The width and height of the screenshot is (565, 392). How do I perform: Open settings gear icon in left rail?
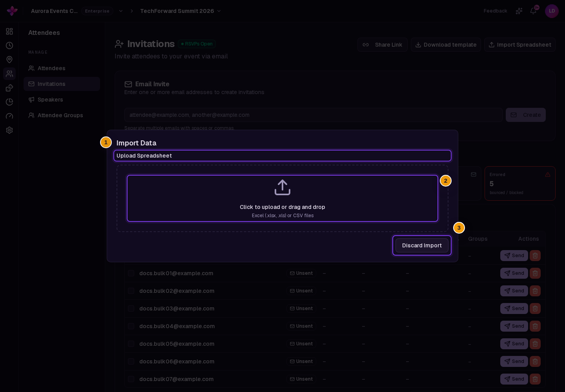[9, 130]
